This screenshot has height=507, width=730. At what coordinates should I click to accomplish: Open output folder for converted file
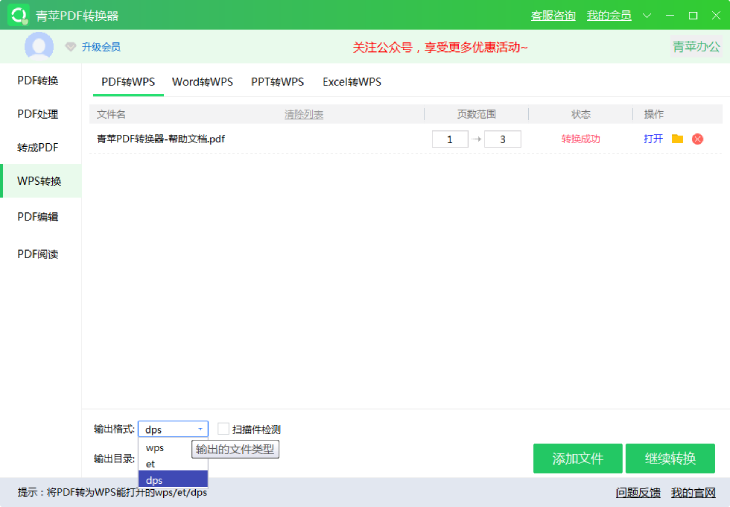pos(677,139)
